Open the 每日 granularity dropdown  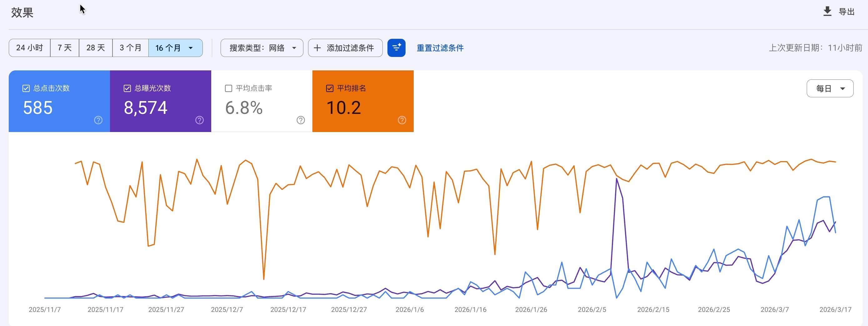click(x=830, y=89)
